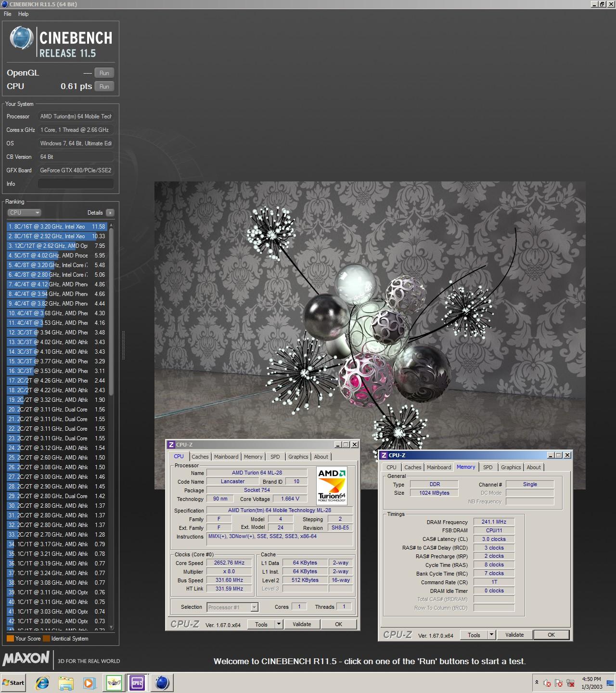Click the Z icon in right CPU-Z title bar
Screen dimensions: 616x693
click(384, 455)
